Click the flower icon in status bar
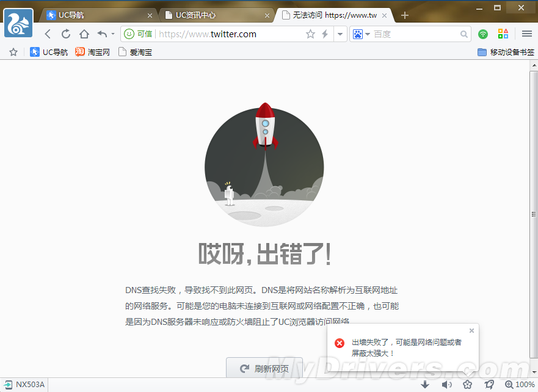Image resolution: width=538 pixels, height=392 pixels. click(x=468, y=385)
